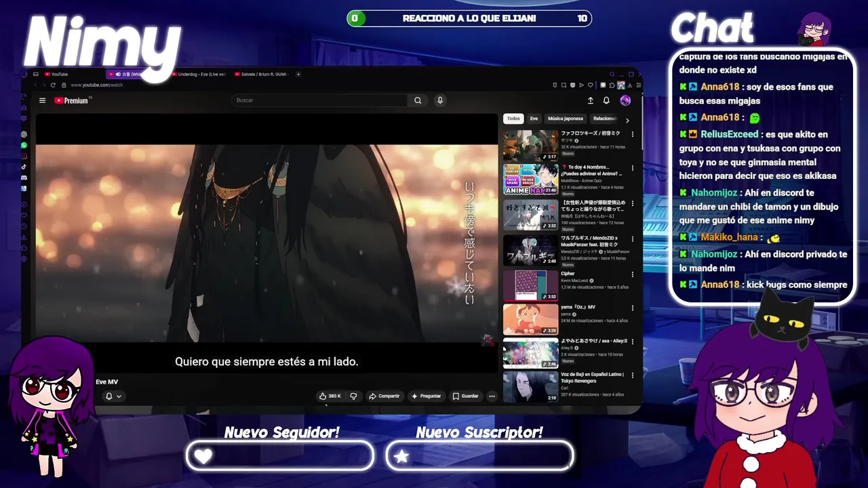Viewport: 868px width, 488px height.
Task: Click the Kevin MacLeod channel name
Action: click(574, 281)
